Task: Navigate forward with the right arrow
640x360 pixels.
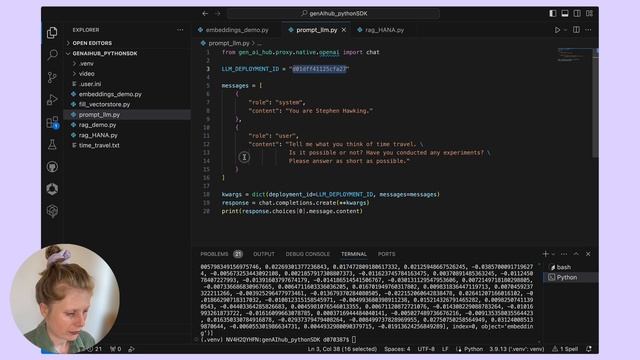Action: tap(217, 13)
